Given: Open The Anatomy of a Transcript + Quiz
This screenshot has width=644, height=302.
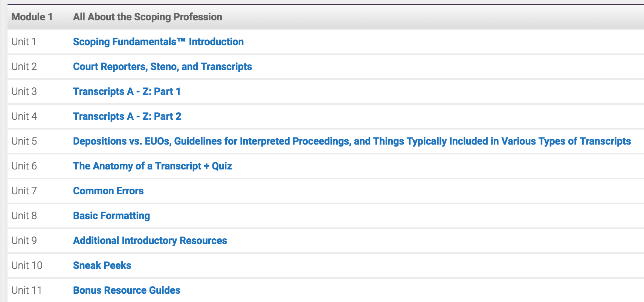Looking at the screenshot, I should [153, 166].
